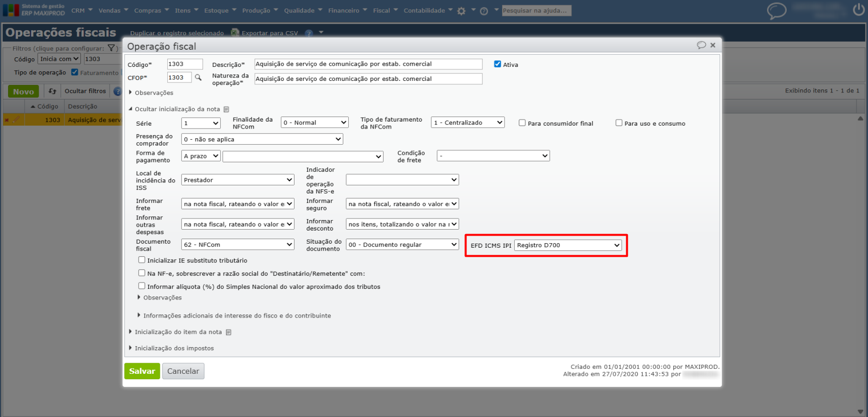Expand Inicialização dos impostos section

point(174,348)
